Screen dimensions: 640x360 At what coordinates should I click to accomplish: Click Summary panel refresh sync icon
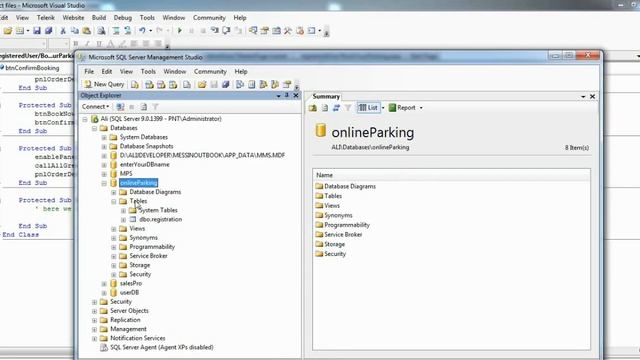click(336, 108)
